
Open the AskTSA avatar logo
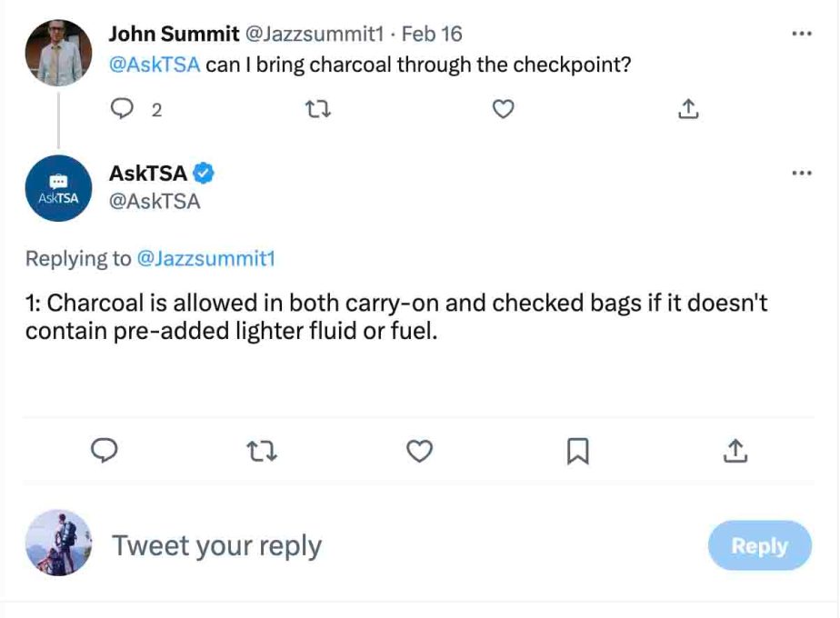point(58,188)
